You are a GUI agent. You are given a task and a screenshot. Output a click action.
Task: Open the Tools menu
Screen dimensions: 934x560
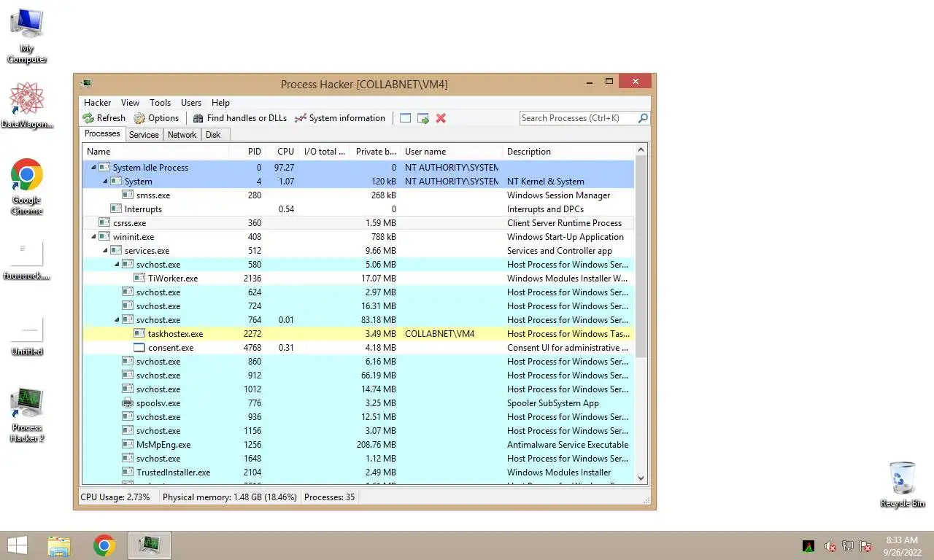pyautogui.click(x=160, y=103)
